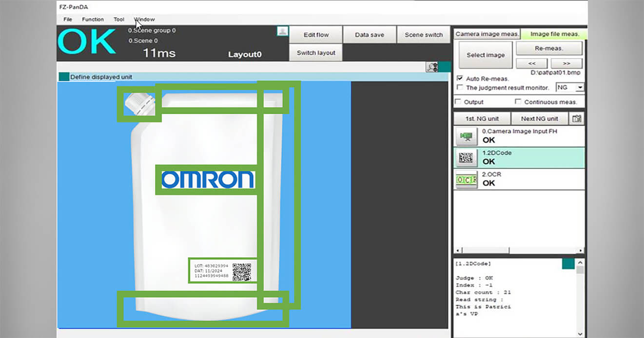Select the 1.2DCode unit row
This screenshot has width=644, height=338.
(519, 158)
